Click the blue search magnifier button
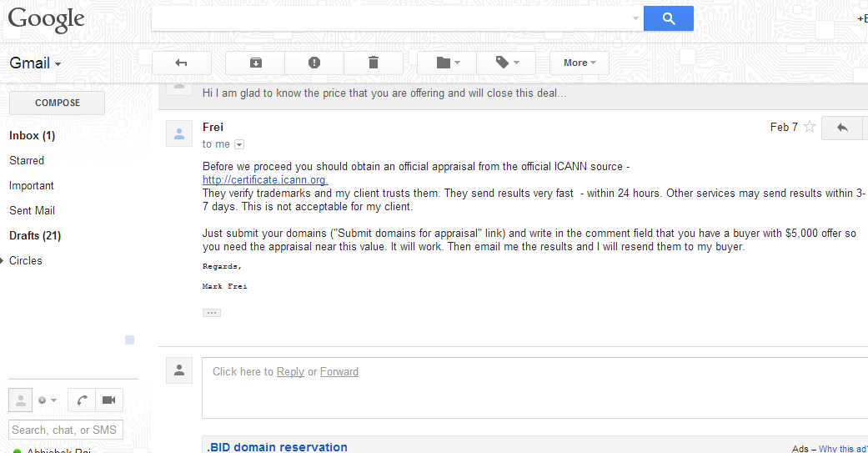Image resolution: width=868 pixels, height=453 pixels. click(668, 18)
